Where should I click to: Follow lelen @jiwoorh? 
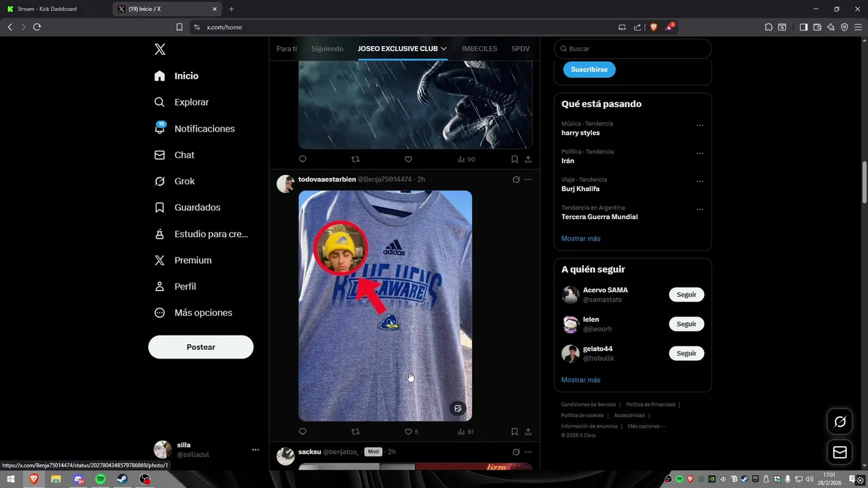[686, 324]
